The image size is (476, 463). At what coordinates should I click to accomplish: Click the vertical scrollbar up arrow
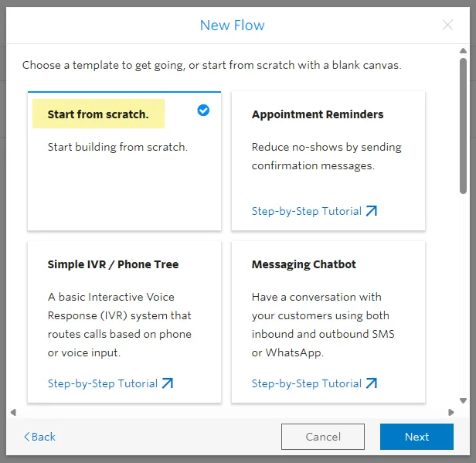(x=463, y=51)
